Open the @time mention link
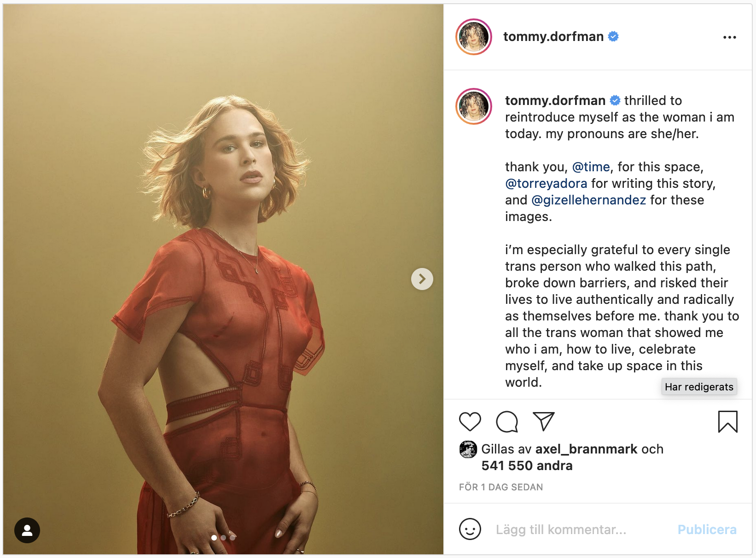This screenshot has width=756, height=558. pos(591,167)
